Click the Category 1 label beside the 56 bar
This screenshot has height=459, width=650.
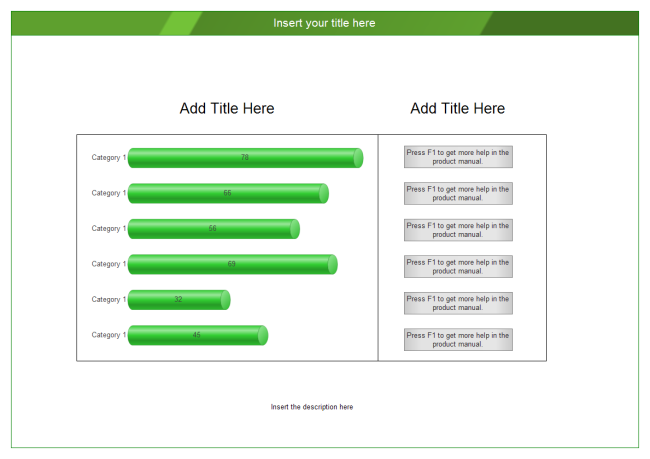click(109, 228)
